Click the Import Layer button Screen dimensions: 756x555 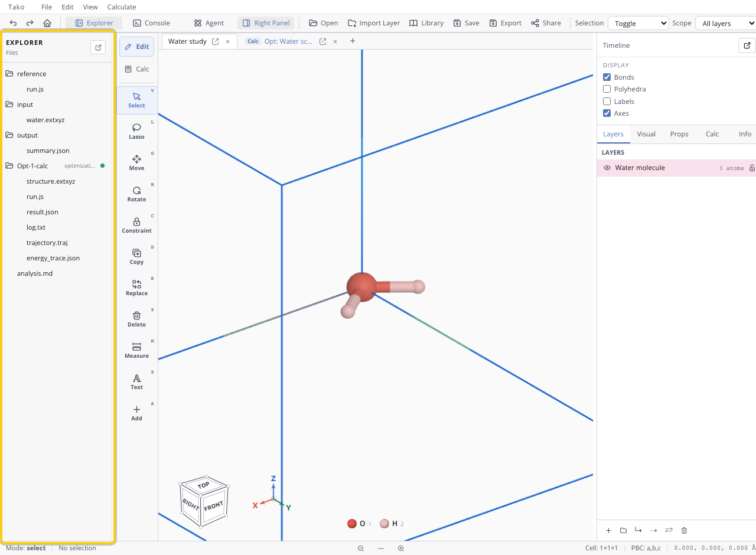point(374,23)
